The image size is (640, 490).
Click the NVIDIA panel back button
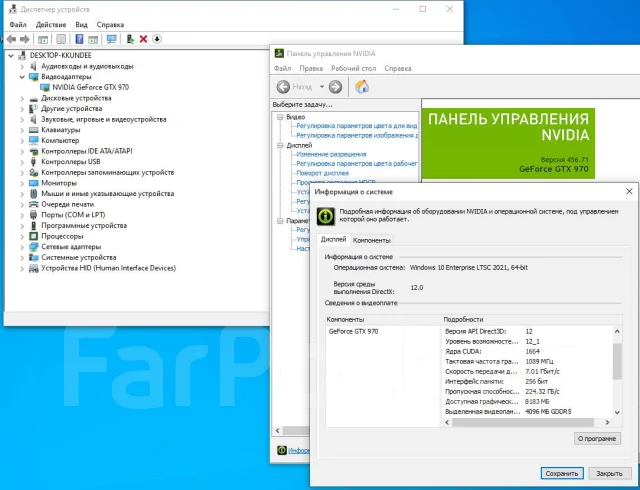coord(283,87)
